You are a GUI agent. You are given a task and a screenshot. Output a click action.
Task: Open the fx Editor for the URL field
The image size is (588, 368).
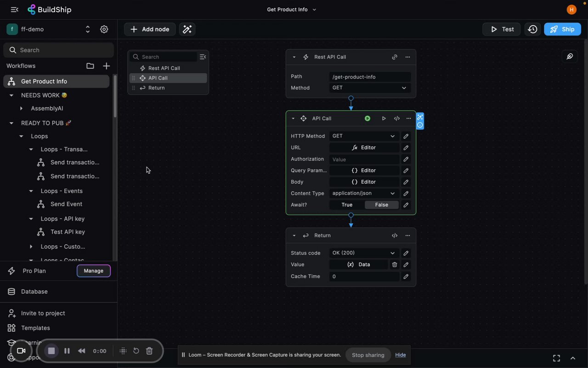[364, 147]
